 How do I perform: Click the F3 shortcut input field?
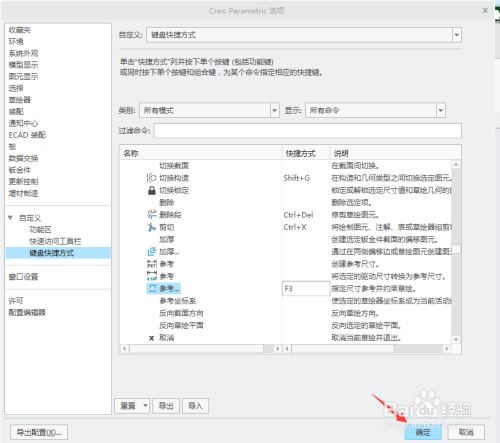click(x=306, y=288)
